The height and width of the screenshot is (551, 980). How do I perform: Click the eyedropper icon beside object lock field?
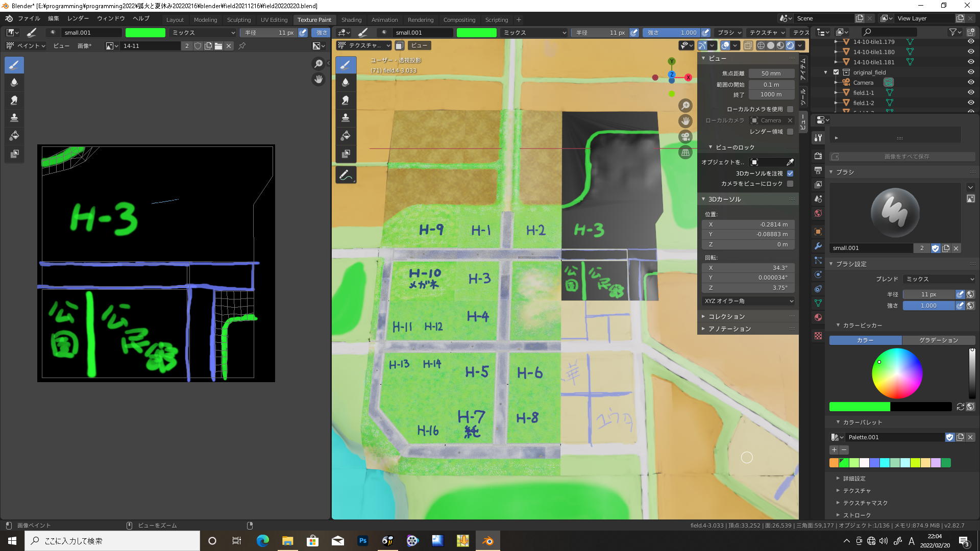[x=790, y=162]
